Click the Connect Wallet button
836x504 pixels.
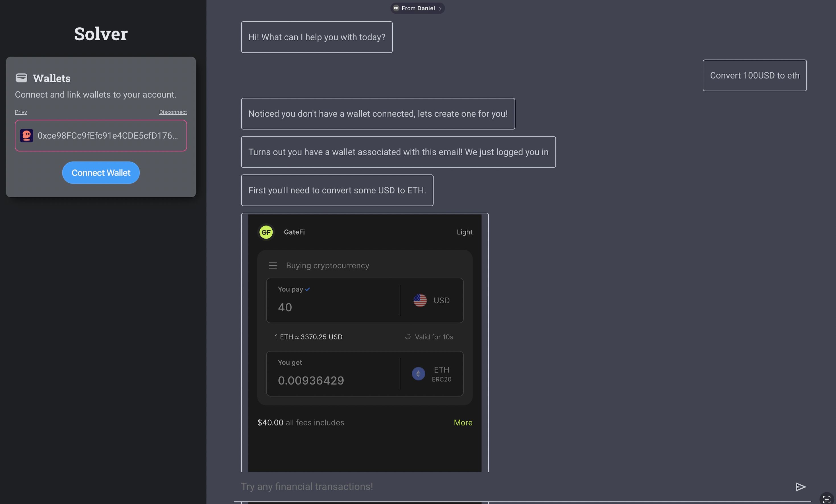[x=101, y=173]
